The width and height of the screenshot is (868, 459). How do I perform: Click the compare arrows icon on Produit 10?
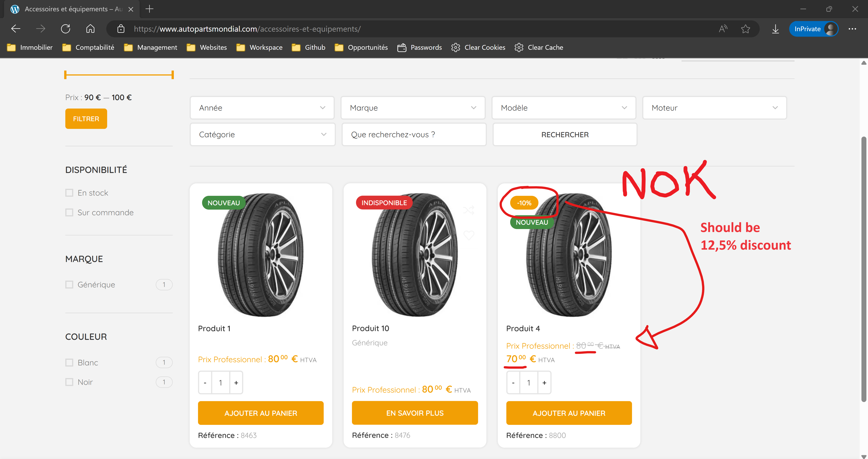coord(469,210)
